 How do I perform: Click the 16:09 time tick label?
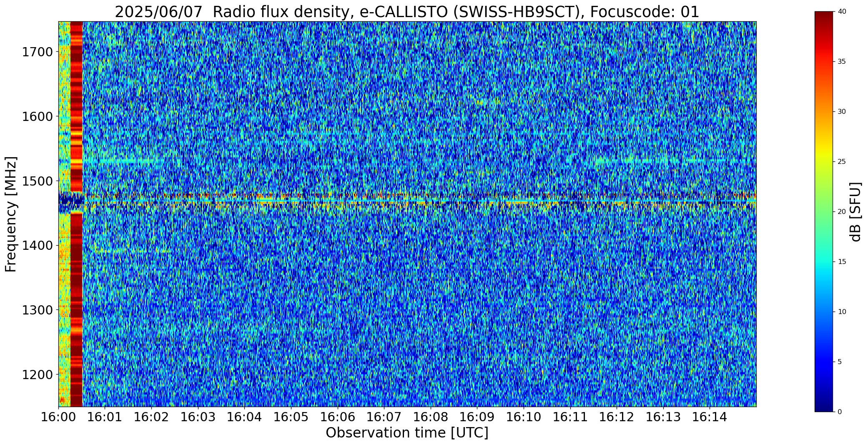tap(477, 417)
